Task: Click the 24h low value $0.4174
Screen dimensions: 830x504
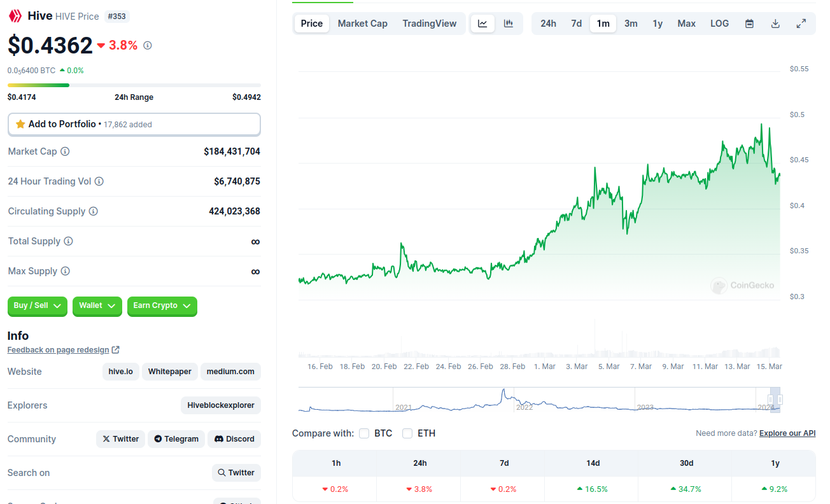Action: 22,97
